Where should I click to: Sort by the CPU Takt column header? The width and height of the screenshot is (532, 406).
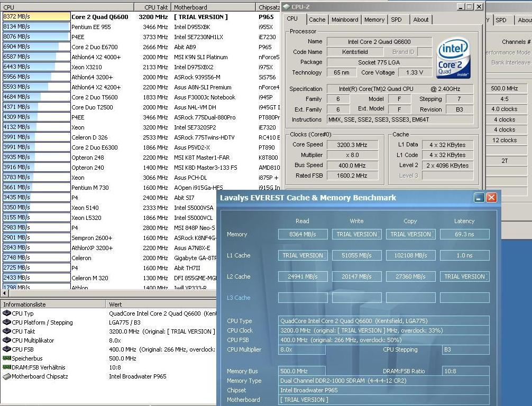pyautogui.click(x=153, y=7)
